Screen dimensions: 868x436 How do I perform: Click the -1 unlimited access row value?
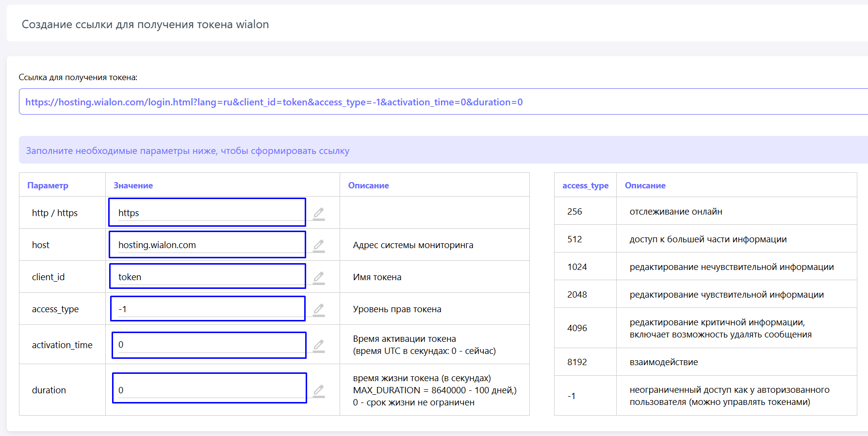(572, 396)
